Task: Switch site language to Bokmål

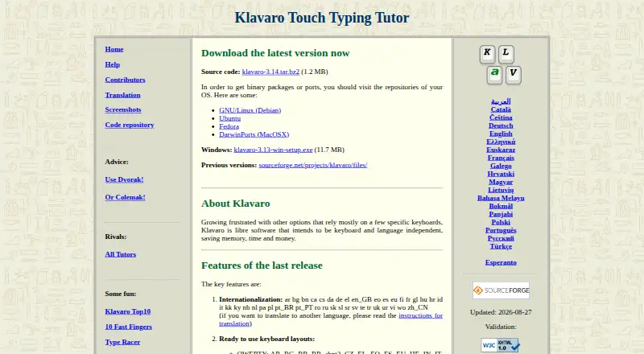Action: [501, 206]
